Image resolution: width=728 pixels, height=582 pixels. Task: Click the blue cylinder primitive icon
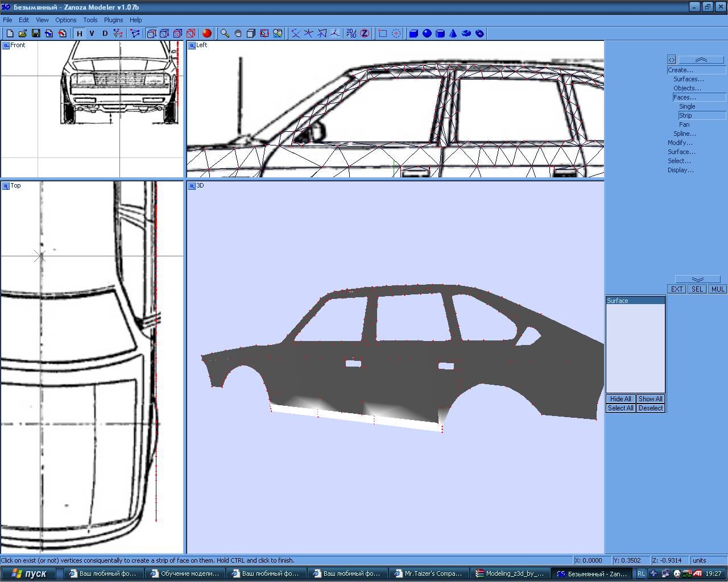[440, 34]
